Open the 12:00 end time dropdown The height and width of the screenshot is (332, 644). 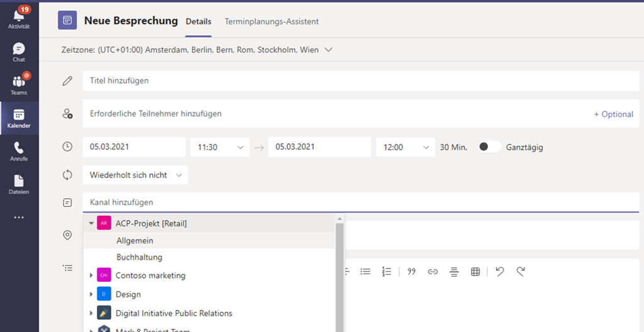click(406, 147)
